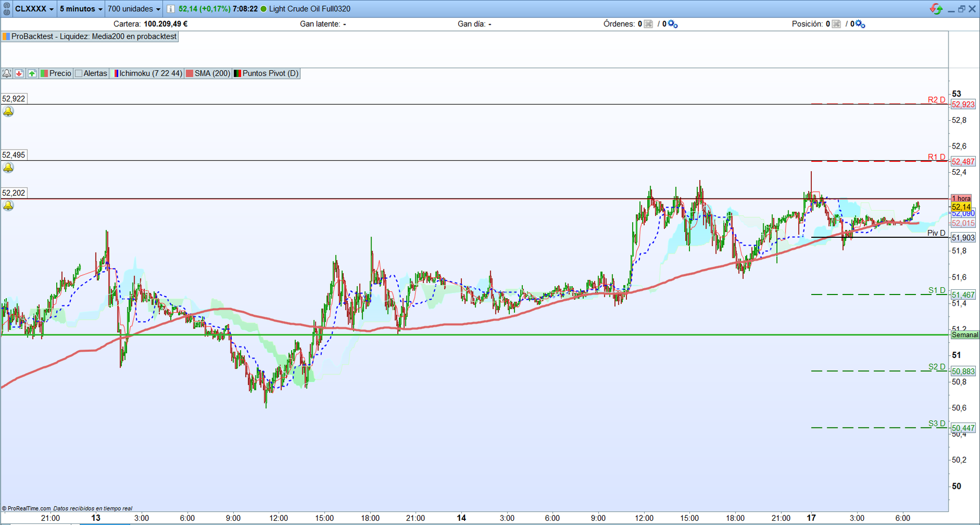980x525 pixels.
Task: Change the 5 minutos timeframe dropdown
Action: (81, 9)
